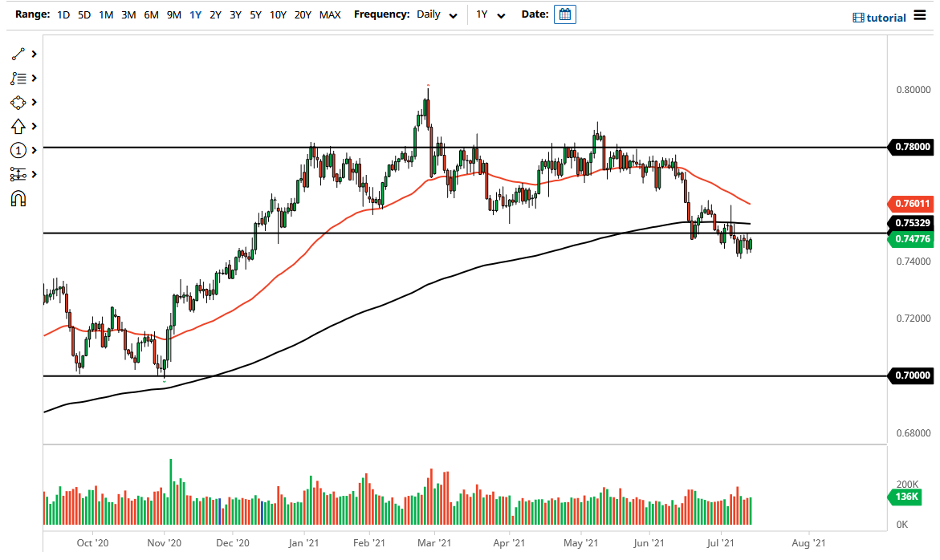Click the tutorial grid icon
This screenshot has width=940, height=560.
tap(859, 18)
